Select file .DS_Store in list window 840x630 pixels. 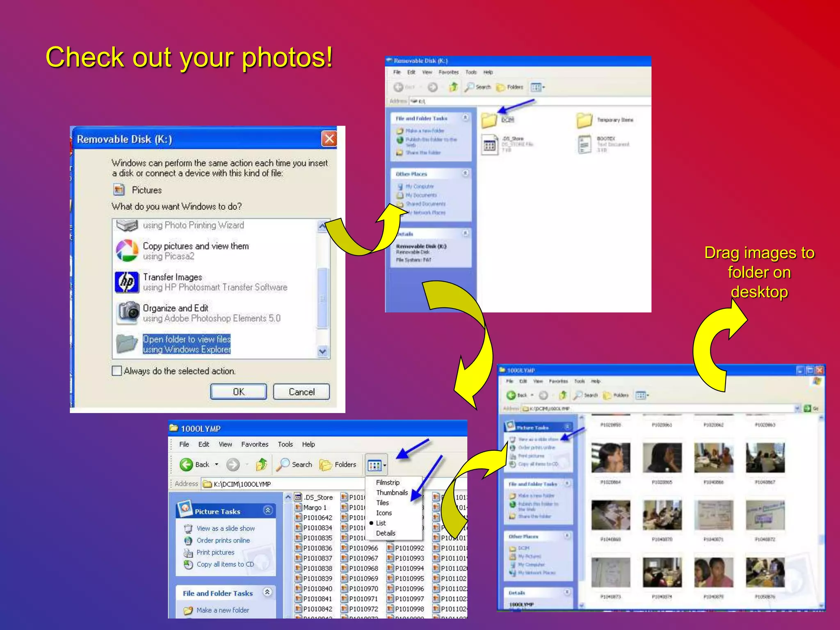(x=314, y=497)
